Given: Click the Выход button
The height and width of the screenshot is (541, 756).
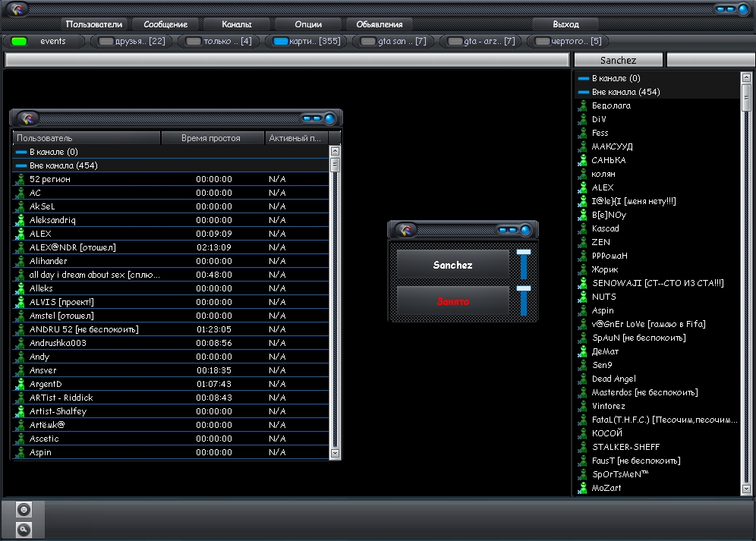Looking at the screenshot, I should coord(565,24).
